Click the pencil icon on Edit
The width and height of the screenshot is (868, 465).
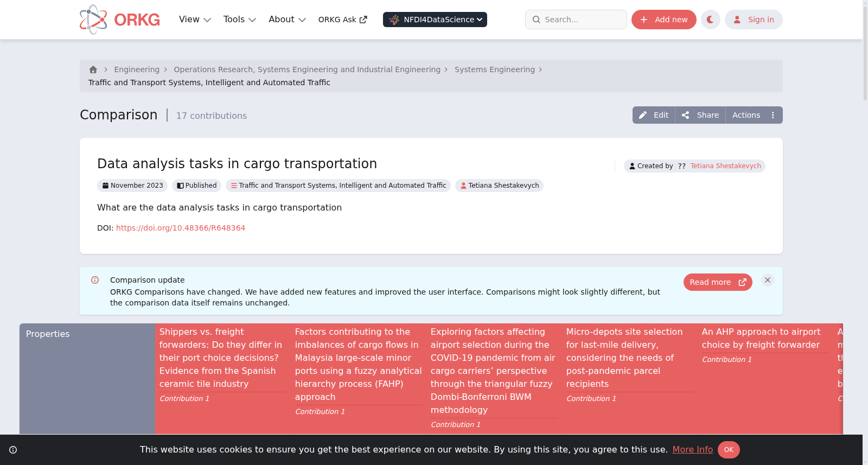(x=643, y=115)
